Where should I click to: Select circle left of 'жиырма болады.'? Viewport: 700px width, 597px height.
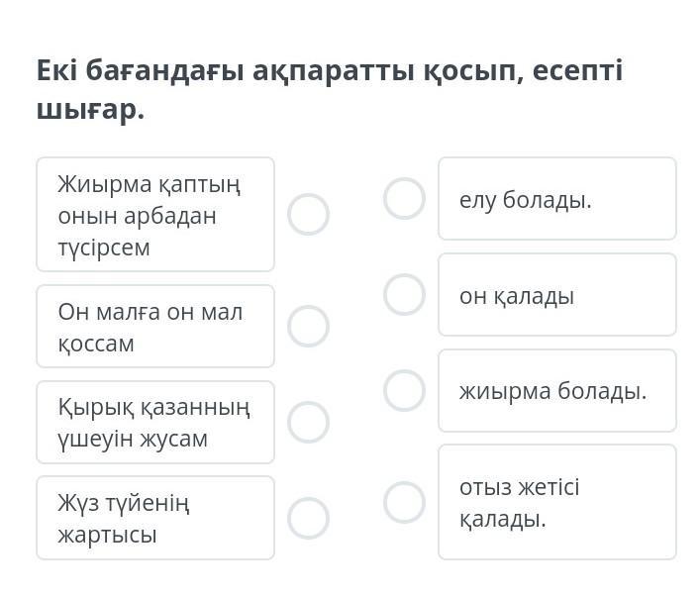tap(404, 390)
